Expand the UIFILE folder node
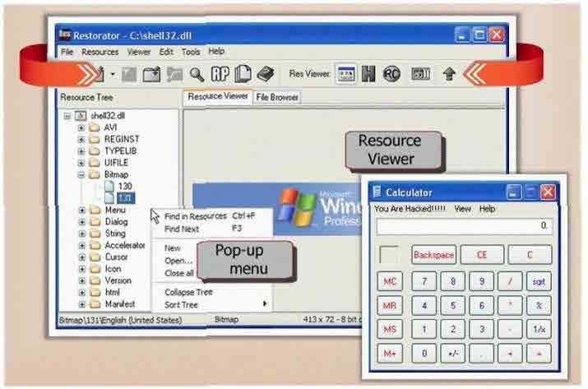 coord(81,163)
